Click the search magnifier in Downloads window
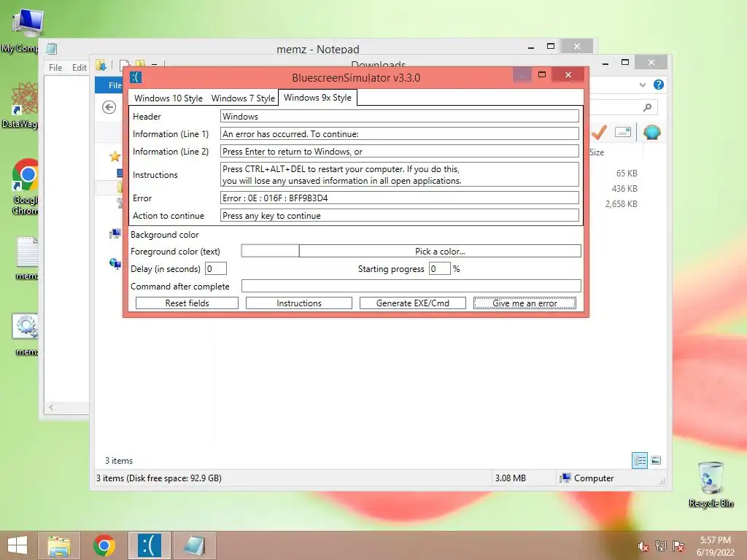Viewport: 747px width, 560px height. coord(647,107)
